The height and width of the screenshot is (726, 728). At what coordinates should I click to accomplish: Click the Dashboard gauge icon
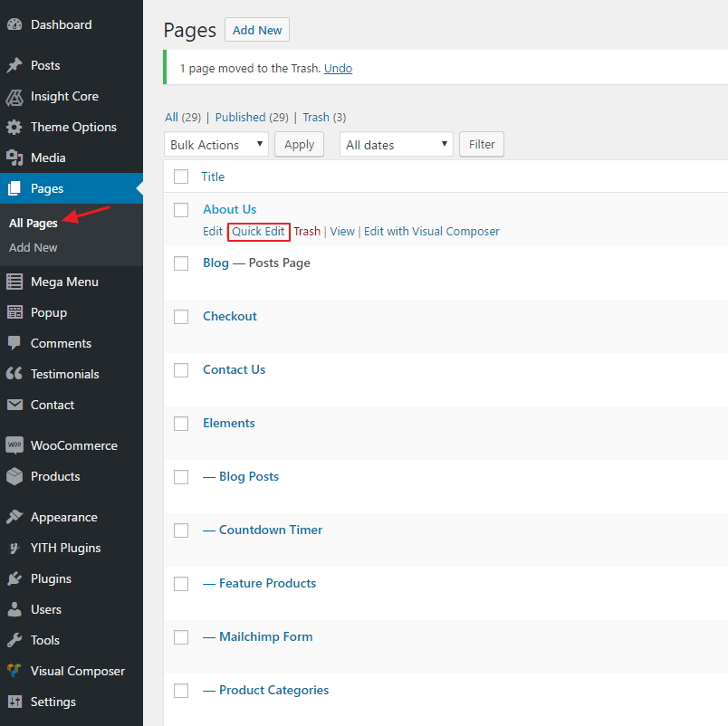click(x=14, y=24)
